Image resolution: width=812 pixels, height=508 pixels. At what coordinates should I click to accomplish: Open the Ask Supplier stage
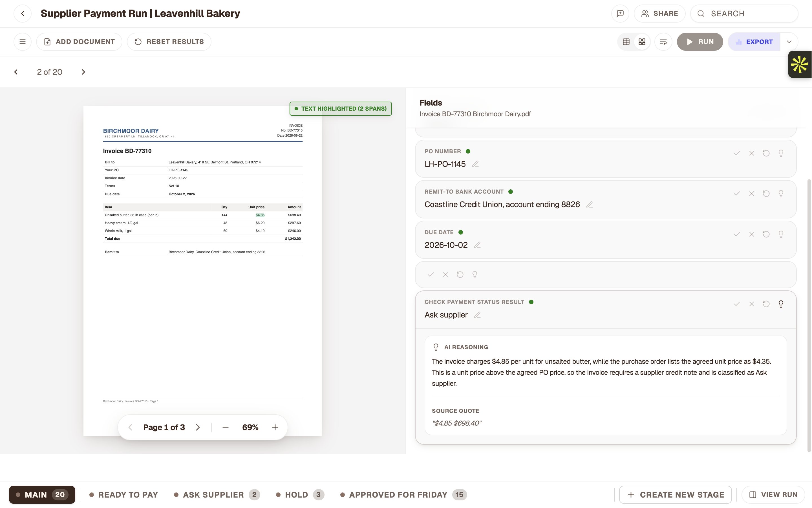217,494
